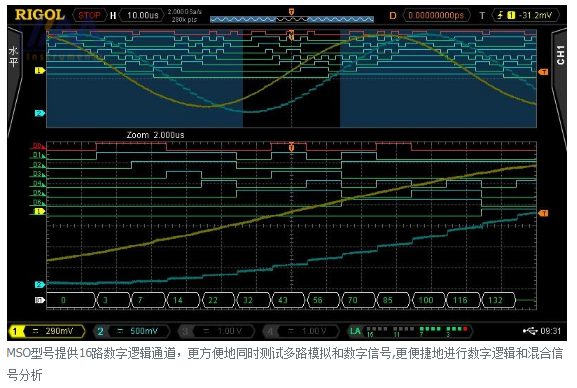Select digital channel D6 label
The height and width of the screenshot is (388, 577).
point(38,202)
